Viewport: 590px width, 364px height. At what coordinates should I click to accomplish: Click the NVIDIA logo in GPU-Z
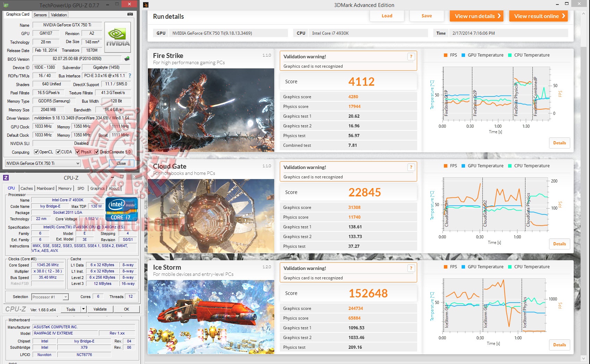(118, 37)
